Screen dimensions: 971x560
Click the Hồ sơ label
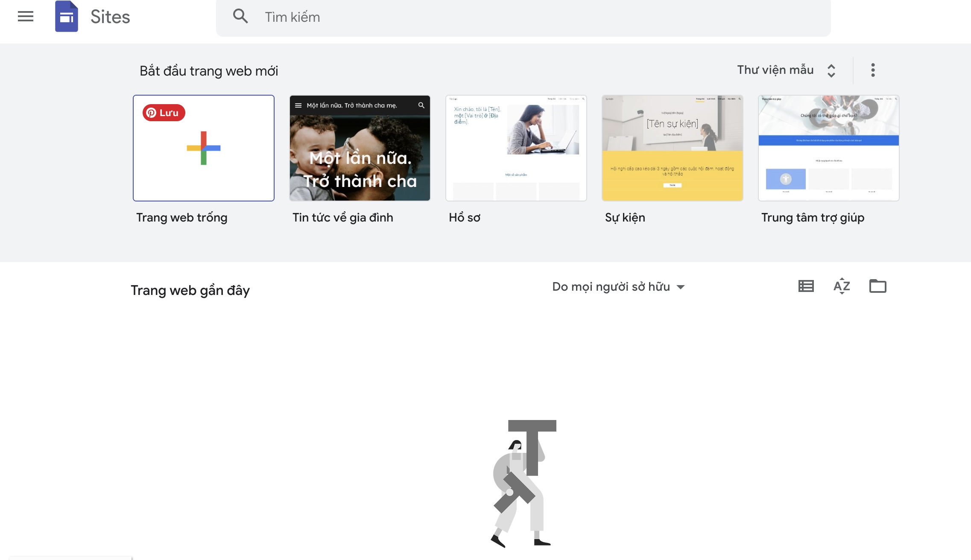click(465, 218)
